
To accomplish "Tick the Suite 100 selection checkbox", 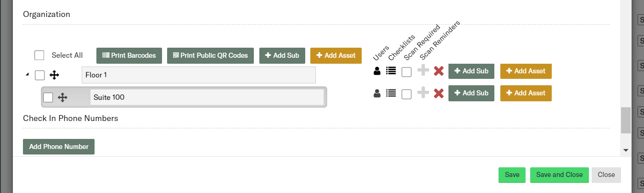I will point(48,97).
